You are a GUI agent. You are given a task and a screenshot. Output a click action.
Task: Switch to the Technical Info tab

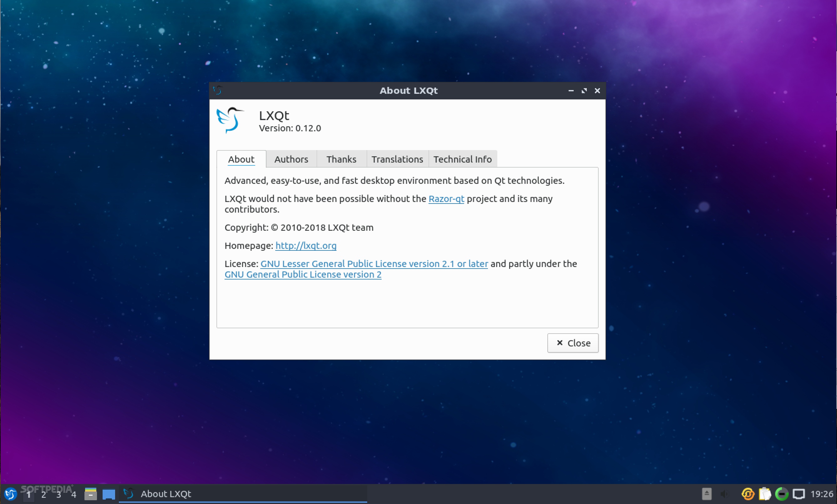[x=462, y=159]
